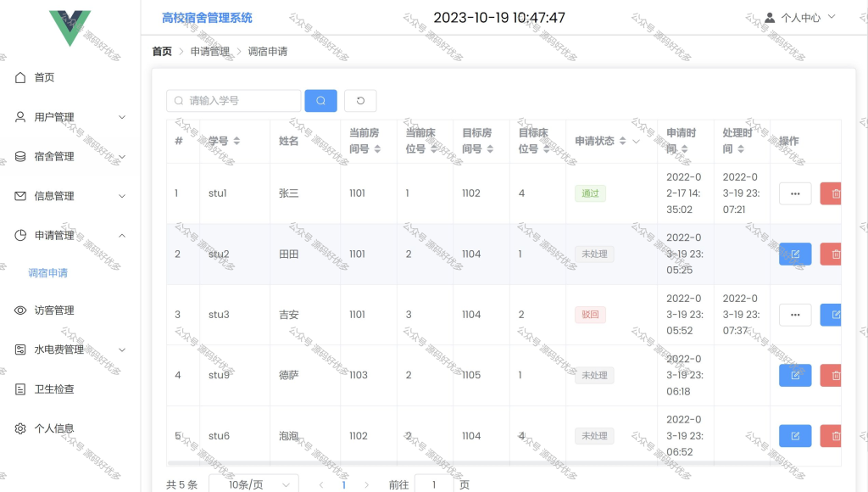Sort by 处理时间 column arrows
The width and height of the screenshot is (868, 492).
point(741,148)
